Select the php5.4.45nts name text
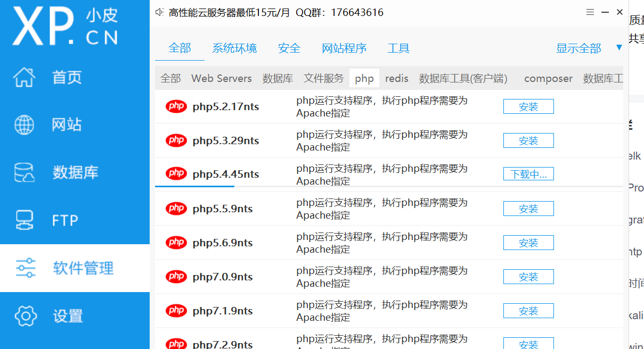The width and height of the screenshot is (644, 349). (226, 174)
